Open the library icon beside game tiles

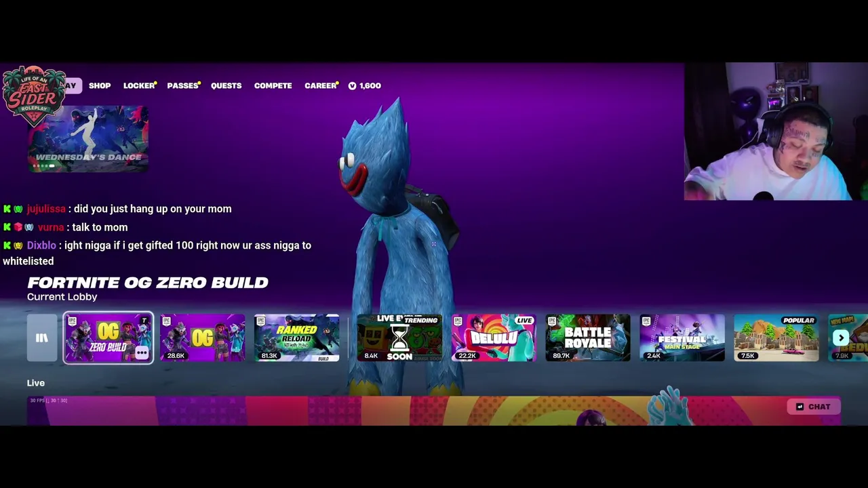click(x=42, y=338)
